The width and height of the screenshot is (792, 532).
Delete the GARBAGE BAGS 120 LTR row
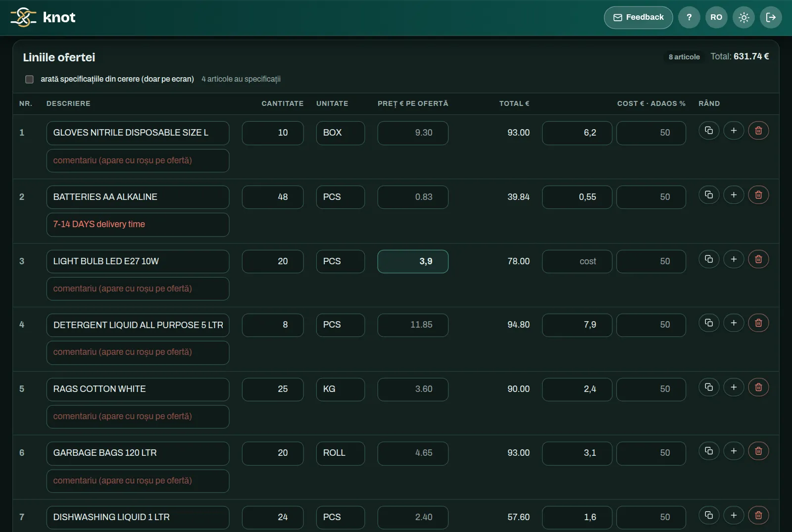coord(758,451)
